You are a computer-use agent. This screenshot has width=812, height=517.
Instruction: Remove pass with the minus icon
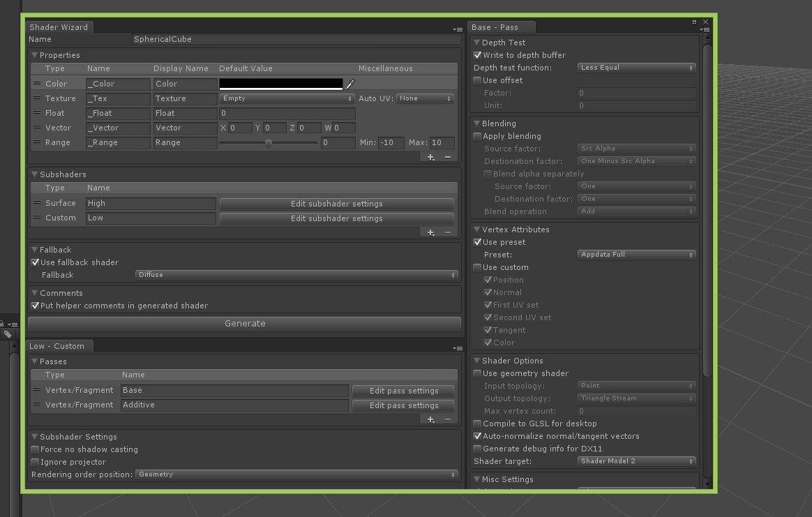click(x=448, y=419)
